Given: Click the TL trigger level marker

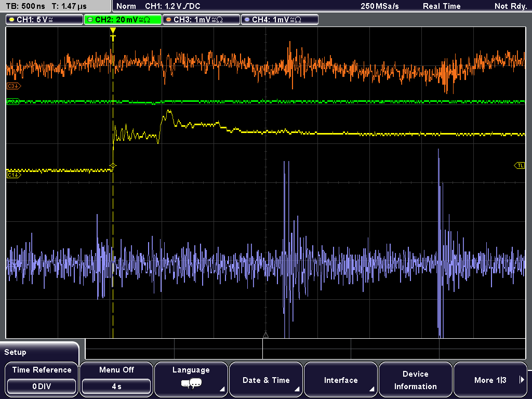Looking at the screenshot, I should click(520, 166).
